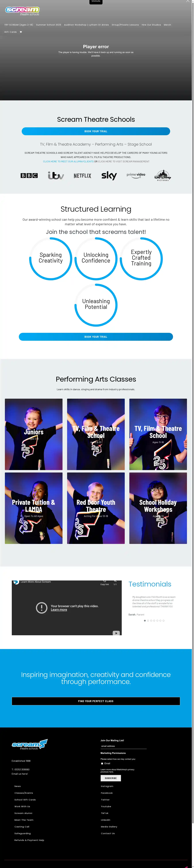The height and width of the screenshot is (868, 194).
Task: Go to Summer School 2025 page
Action: [49, 25]
